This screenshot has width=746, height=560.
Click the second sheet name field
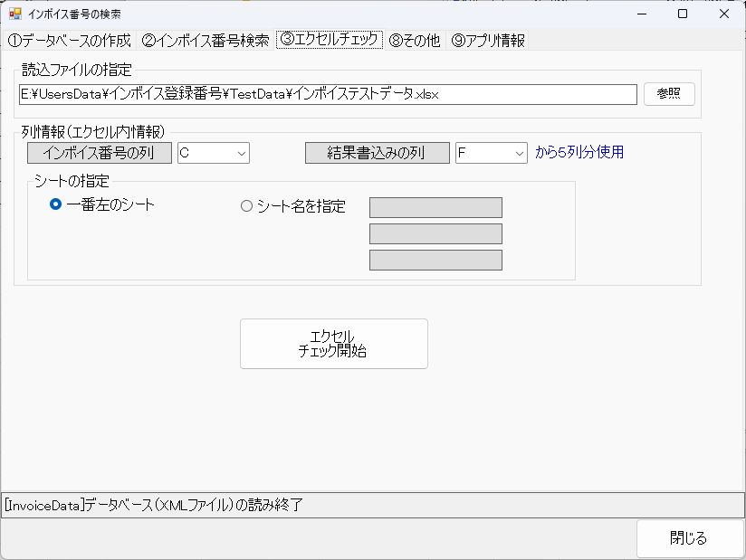pos(435,234)
